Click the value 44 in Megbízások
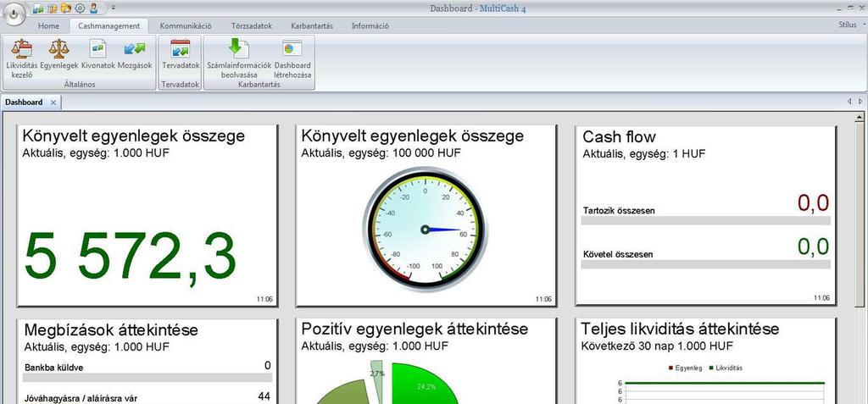Image resolution: width=868 pixels, height=404 pixels. [264, 396]
